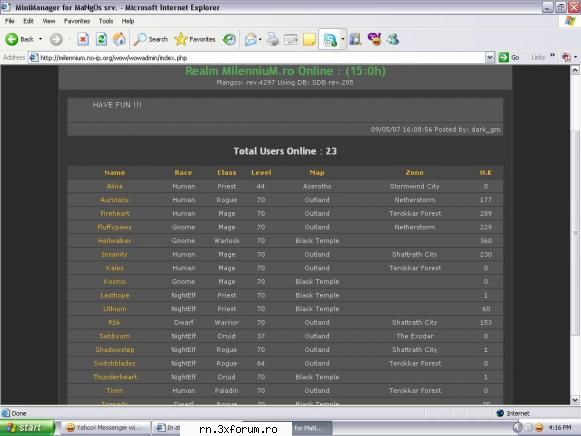Open the Windows Start button

(x=27, y=428)
